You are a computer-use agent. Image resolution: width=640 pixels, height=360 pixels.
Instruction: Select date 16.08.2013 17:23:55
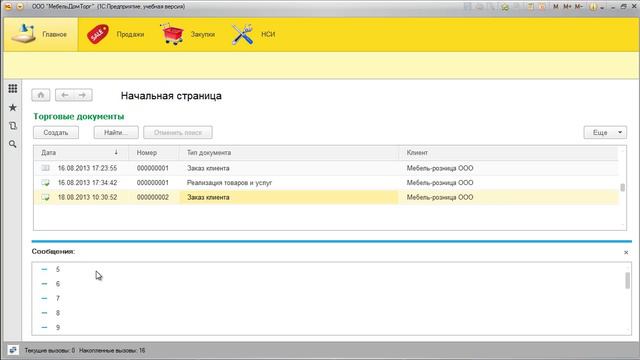coord(87,168)
